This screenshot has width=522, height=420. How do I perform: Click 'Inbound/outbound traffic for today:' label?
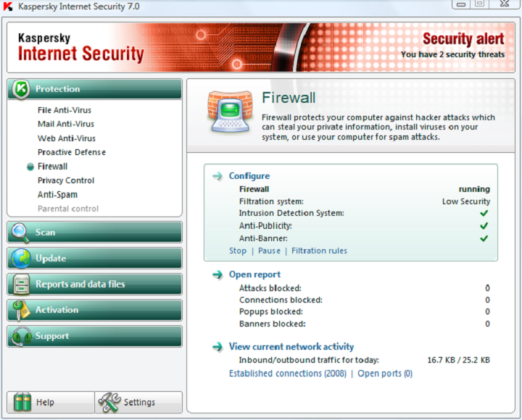[309, 360]
